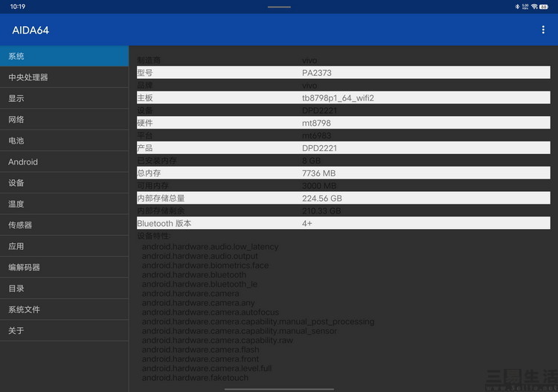Screen dimensions: 558x392
Task: Tap android.hardware.camera.front entry
Action: point(200,359)
